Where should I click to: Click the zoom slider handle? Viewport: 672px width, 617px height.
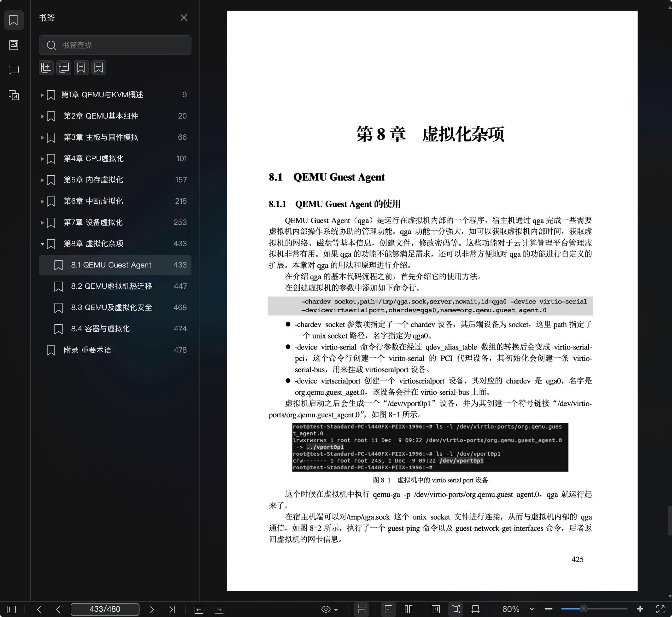(x=583, y=609)
